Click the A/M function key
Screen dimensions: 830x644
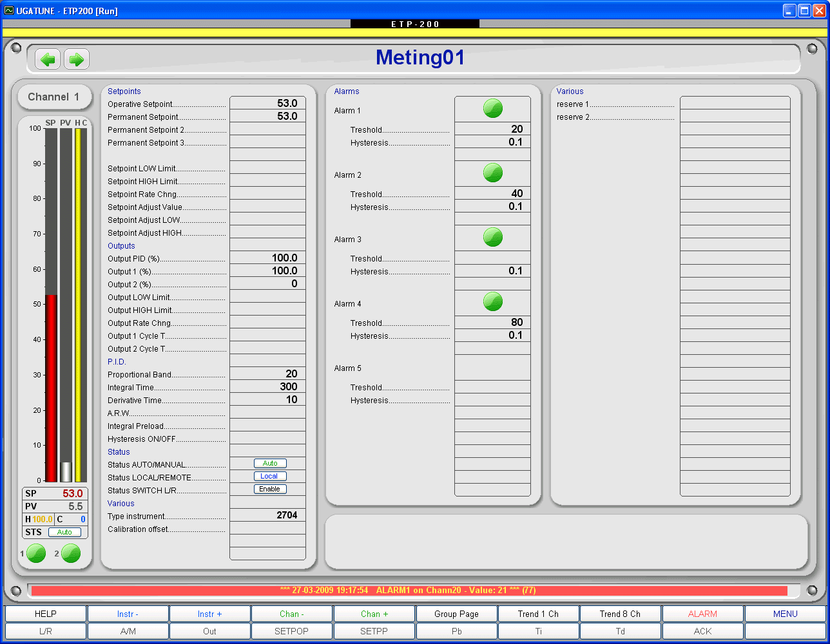[128, 631]
